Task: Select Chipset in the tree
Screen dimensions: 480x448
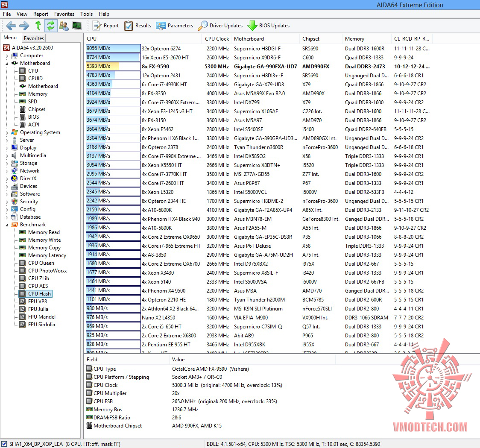Action: [x=36, y=109]
